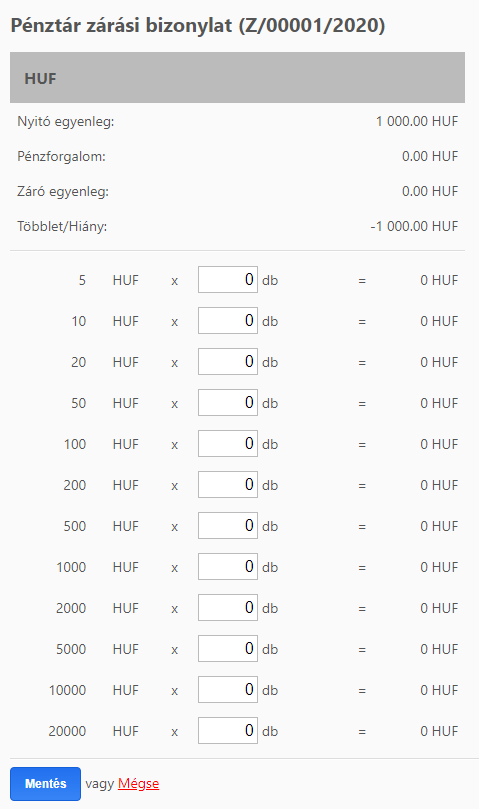The height and width of the screenshot is (809, 479).
Task: Click the Nyitó egyenleg amount value
Action: 417,121
